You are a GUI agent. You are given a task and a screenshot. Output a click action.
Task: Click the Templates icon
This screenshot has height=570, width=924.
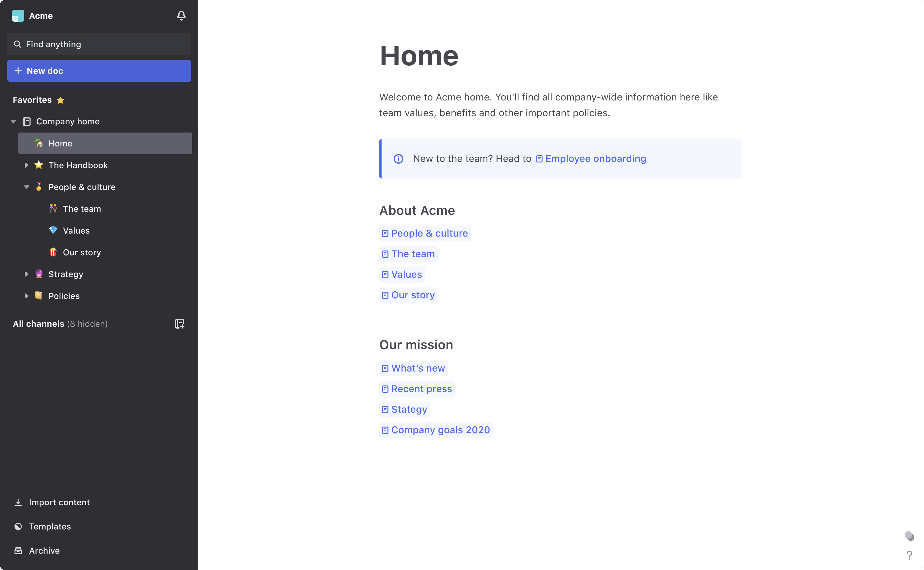pyautogui.click(x=18, y=526)
